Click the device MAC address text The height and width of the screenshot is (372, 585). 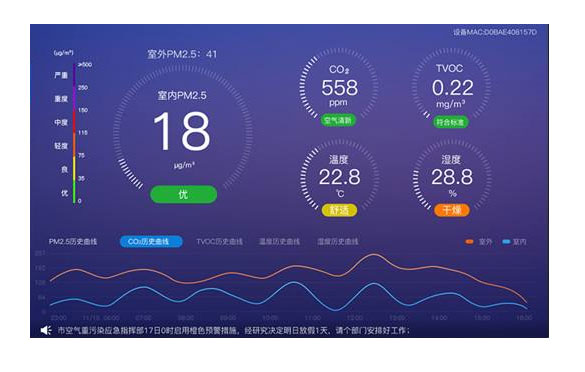(x=495, y=32)
